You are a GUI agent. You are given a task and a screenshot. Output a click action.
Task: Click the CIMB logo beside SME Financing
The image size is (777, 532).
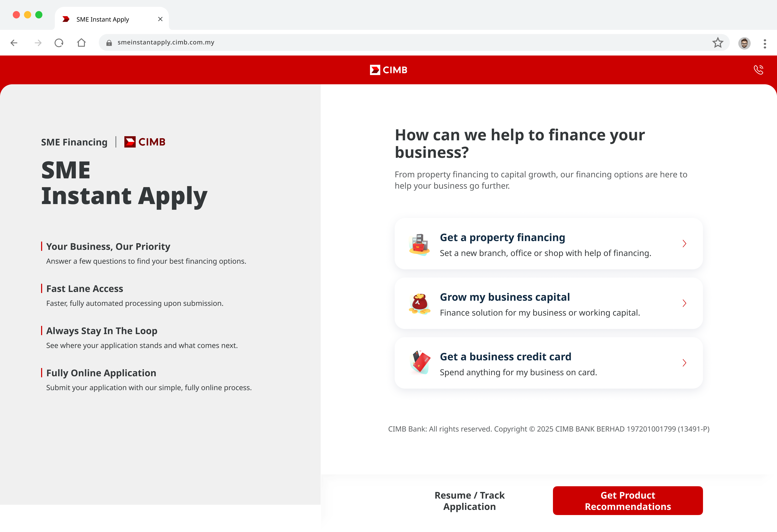coord(144,142)
